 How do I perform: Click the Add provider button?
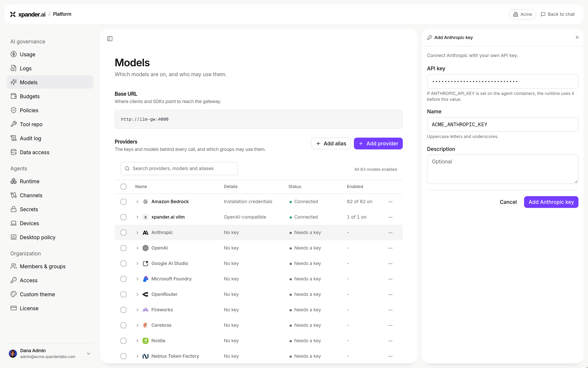pos(378,144)
